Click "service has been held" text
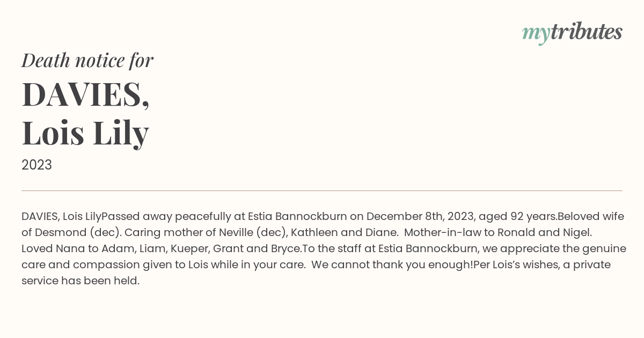The image size is (644, 338). (80, 281)
